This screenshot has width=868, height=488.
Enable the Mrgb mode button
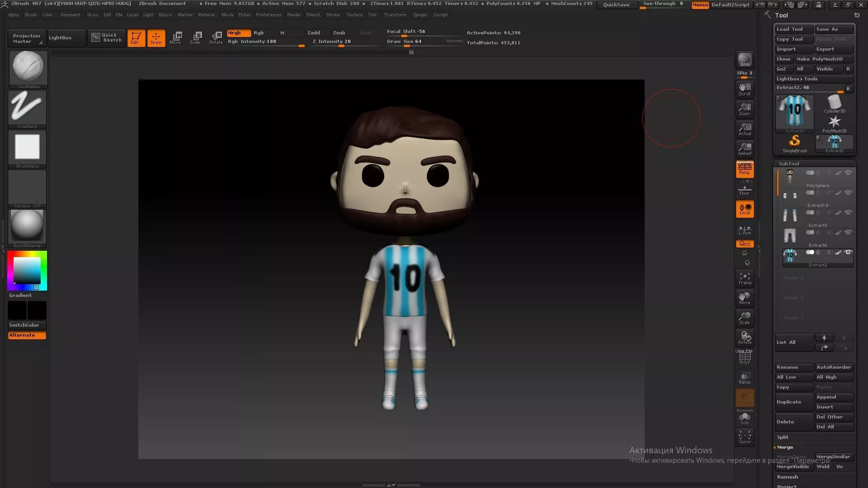239,33
